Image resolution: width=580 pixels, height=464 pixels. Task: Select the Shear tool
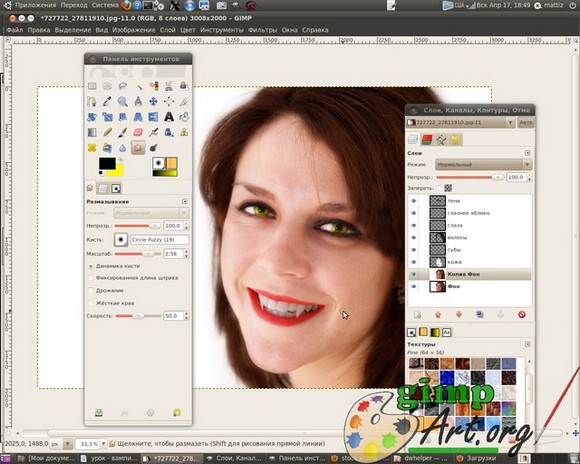tap(123, 117)
